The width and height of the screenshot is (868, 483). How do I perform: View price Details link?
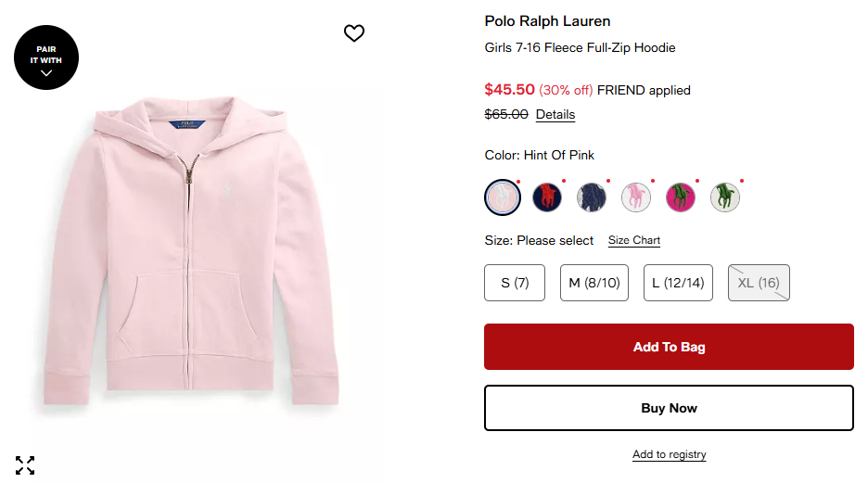[x=555, y=115]
